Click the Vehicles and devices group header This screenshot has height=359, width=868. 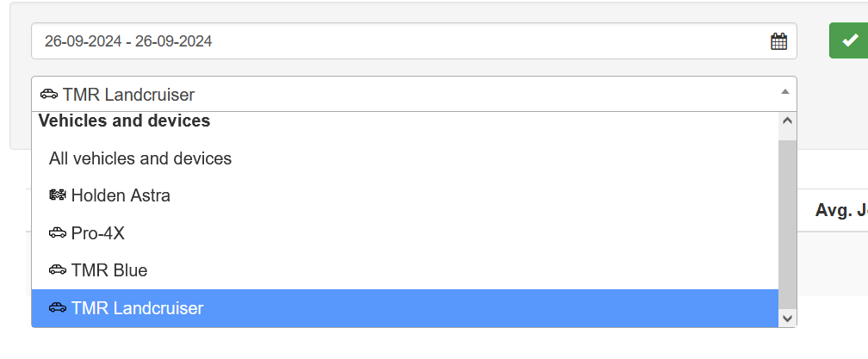(125, 121)
